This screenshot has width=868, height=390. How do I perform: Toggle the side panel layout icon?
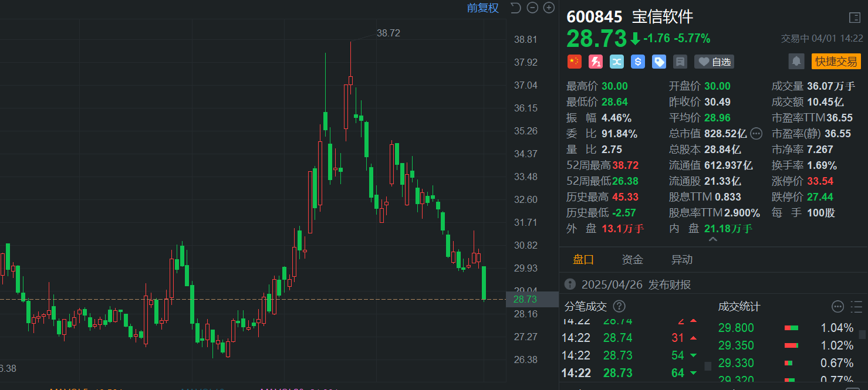tap(854, 17)
